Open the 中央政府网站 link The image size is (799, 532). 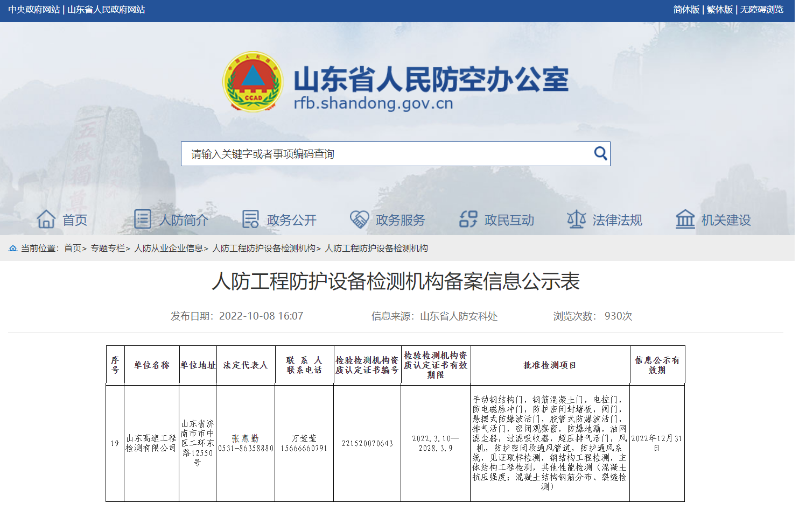pyautogui.click(x=34, y=10)
